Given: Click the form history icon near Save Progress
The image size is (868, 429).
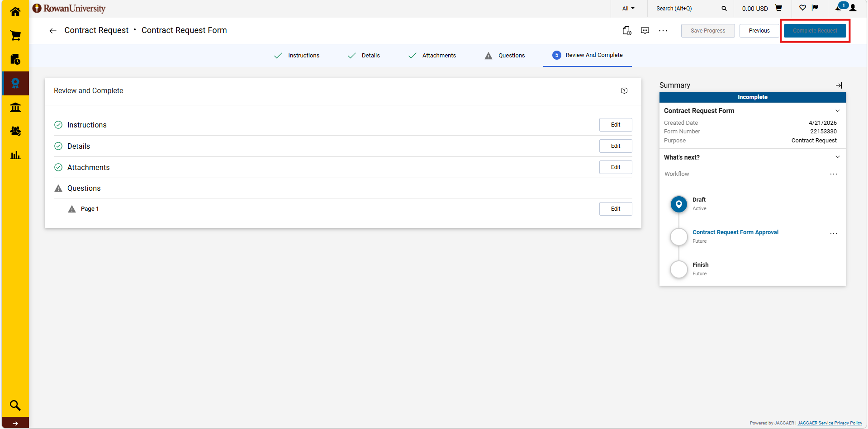Looking at the screenshot, I should point(627,31).
